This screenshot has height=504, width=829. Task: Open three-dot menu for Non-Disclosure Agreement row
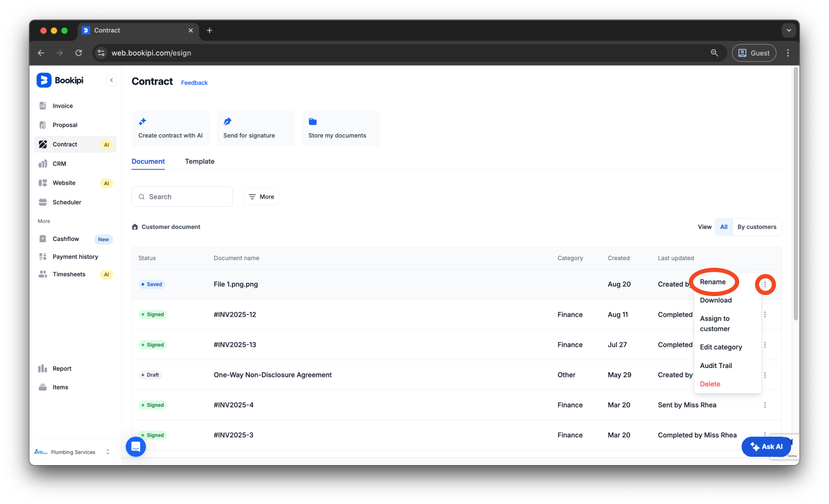[x=765, y=375]
